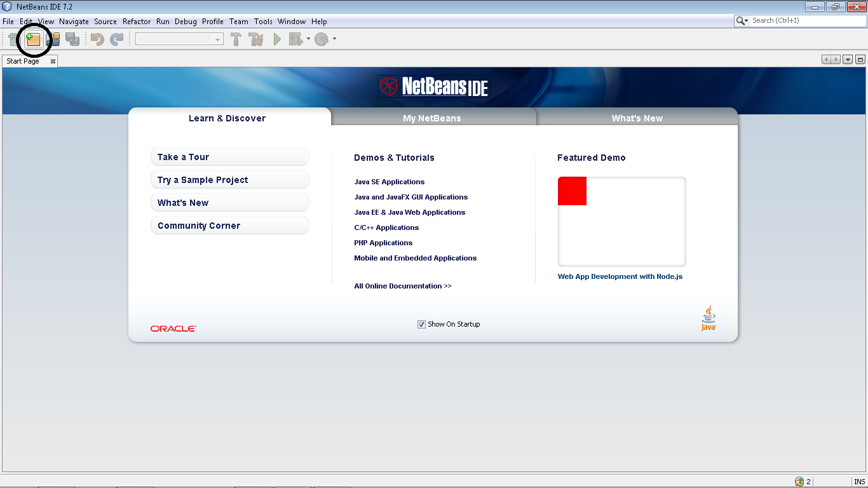Click the scroll documents left arrow
Viewport: 868px width, 488px height.
[x=827, y=60]
